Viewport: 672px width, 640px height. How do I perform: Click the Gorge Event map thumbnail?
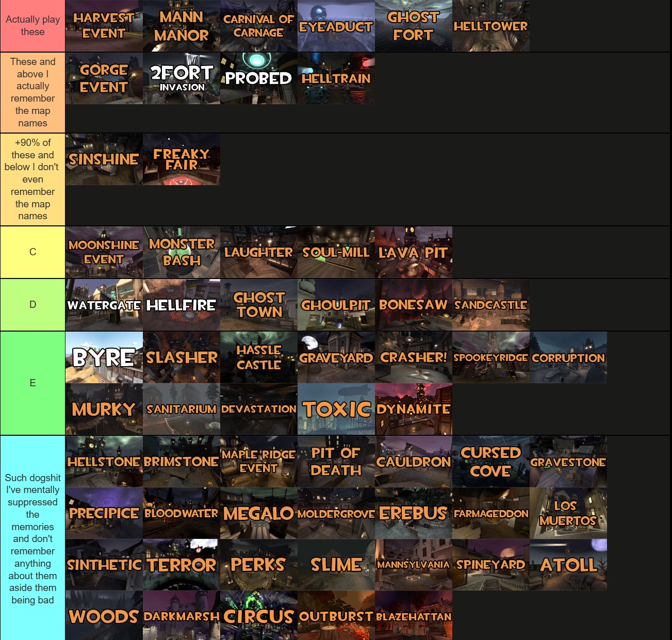pyautogui.click(x=104, y=78)
